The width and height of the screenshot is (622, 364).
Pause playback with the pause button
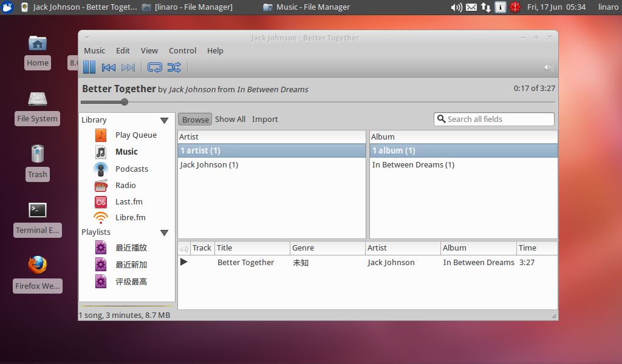[89, 67]
